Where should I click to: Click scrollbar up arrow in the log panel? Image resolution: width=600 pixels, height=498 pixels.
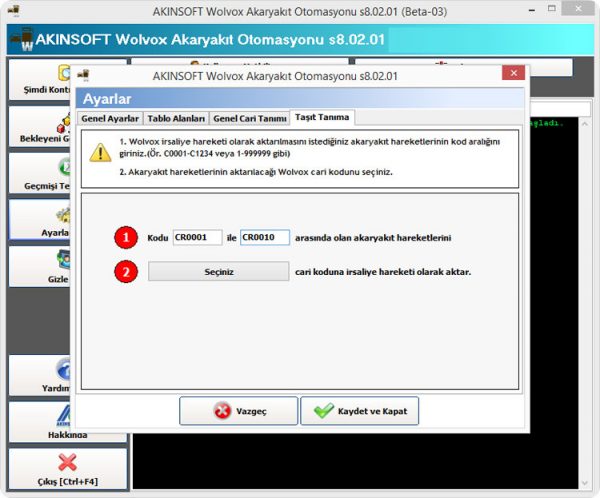point(585,124)
